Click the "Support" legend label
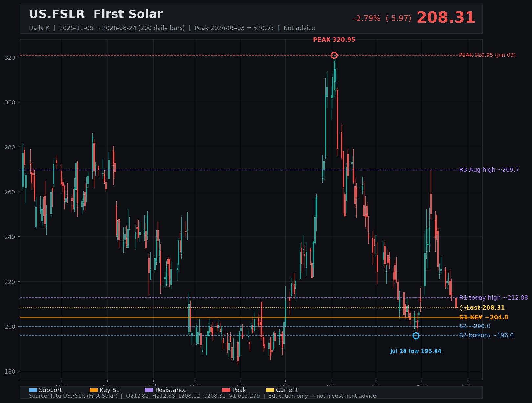 (x=51, y=390)
